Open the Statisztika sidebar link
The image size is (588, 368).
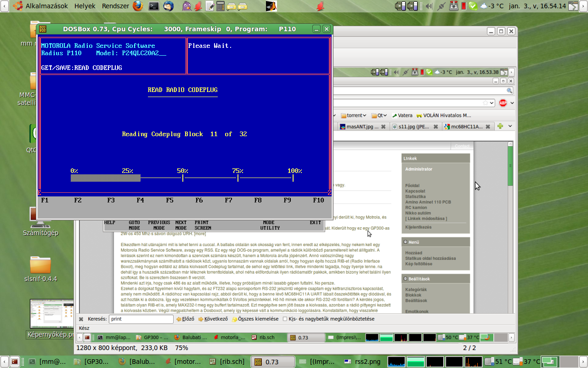point(415,196)
